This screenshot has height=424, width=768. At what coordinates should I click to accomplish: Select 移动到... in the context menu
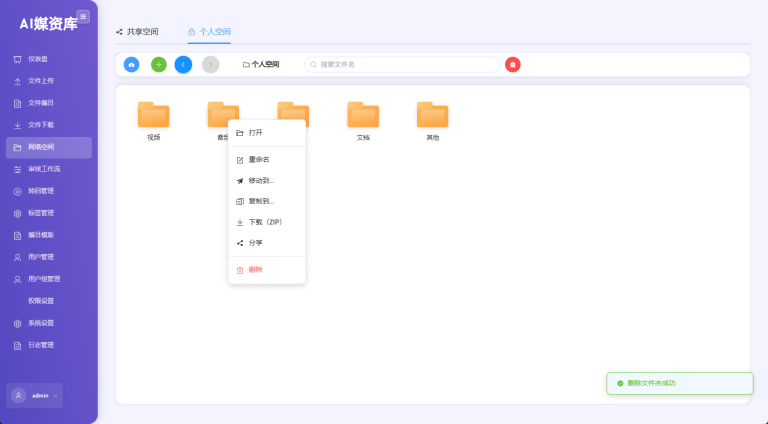[260, 181]
